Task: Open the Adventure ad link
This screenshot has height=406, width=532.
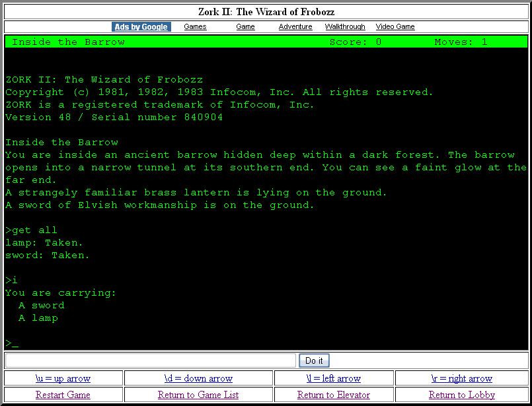Action: [x=295, y=26]
